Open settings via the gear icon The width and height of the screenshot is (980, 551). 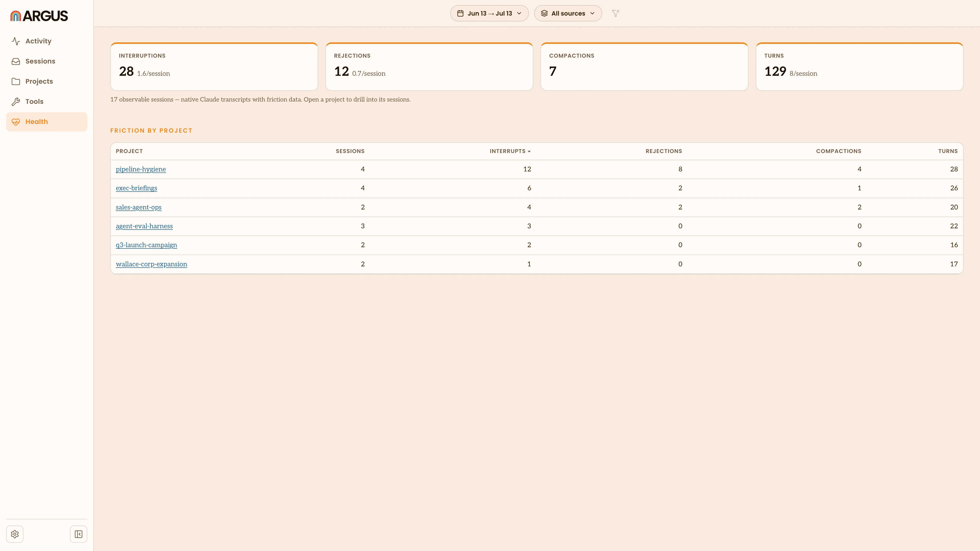point(15,534)
